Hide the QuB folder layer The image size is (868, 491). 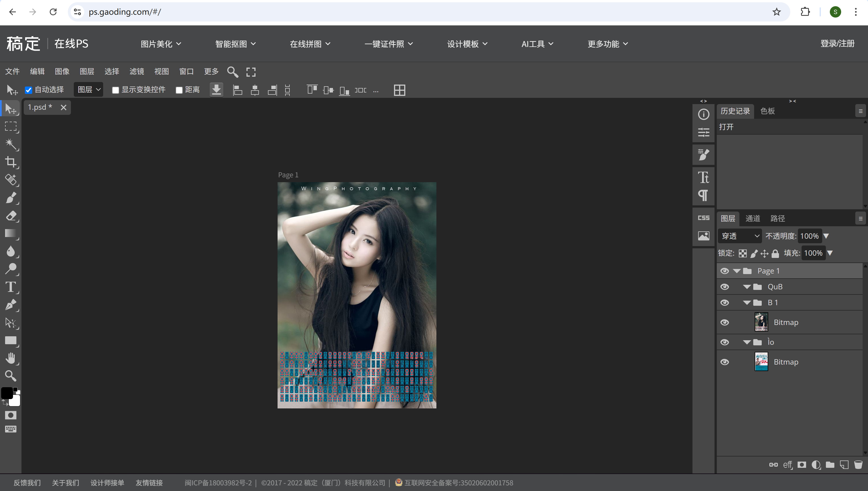tap(724, 287)
